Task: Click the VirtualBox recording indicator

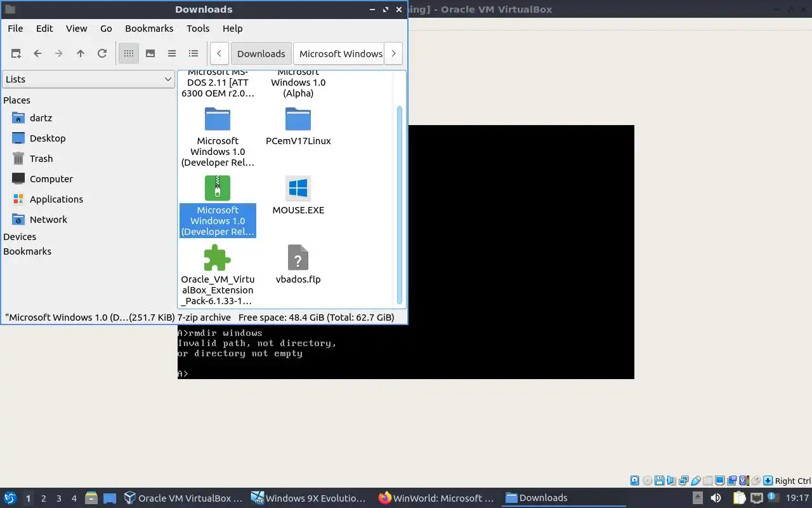Action: pos(731,481)
